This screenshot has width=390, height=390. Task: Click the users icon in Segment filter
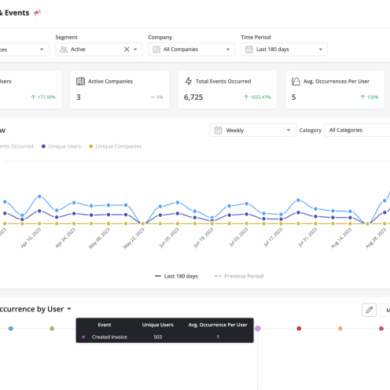[63, 49]
